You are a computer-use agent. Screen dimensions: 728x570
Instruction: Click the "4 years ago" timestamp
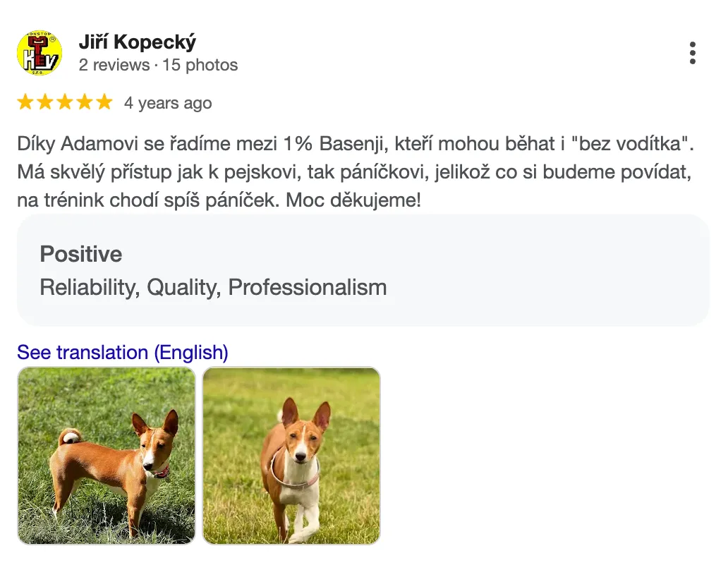point(168,103)
